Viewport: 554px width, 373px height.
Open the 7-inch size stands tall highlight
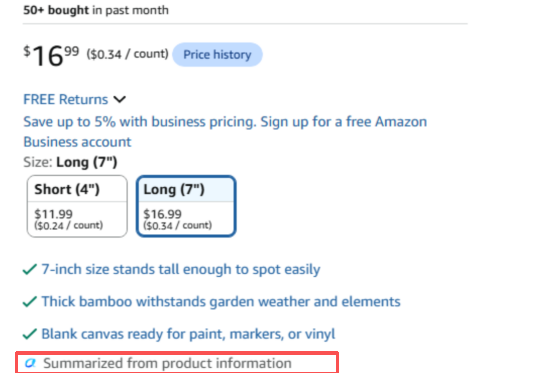pyautogui.click(x=181, y=270)
